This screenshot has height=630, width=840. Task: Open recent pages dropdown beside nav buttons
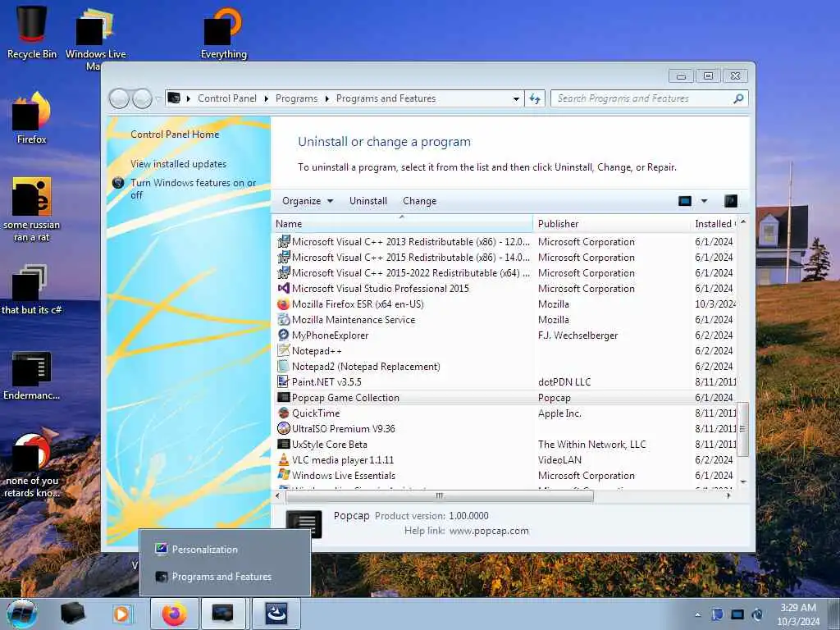coord(158,98)
